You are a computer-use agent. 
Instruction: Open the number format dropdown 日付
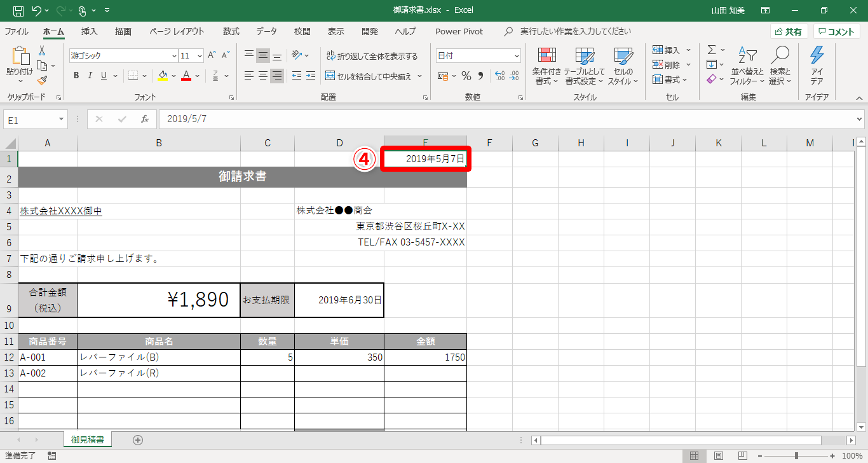[x=516, y=56]
